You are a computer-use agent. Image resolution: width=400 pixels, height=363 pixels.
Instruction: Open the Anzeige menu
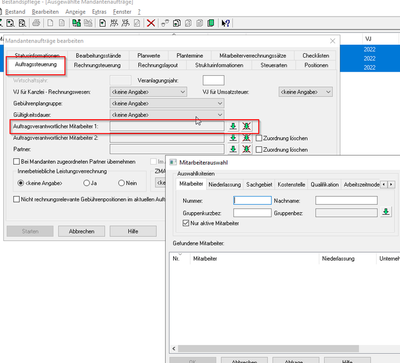click(x=75, y=12)
